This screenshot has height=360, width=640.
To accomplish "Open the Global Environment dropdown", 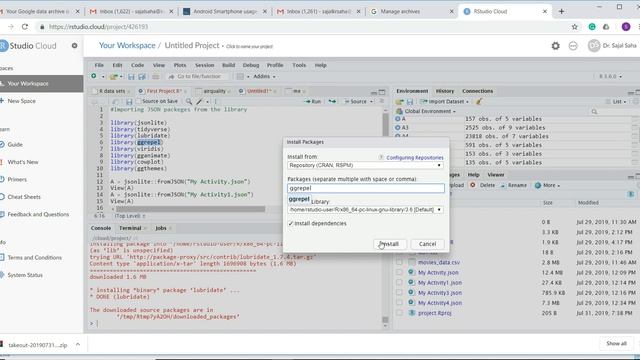I will 426,111.
